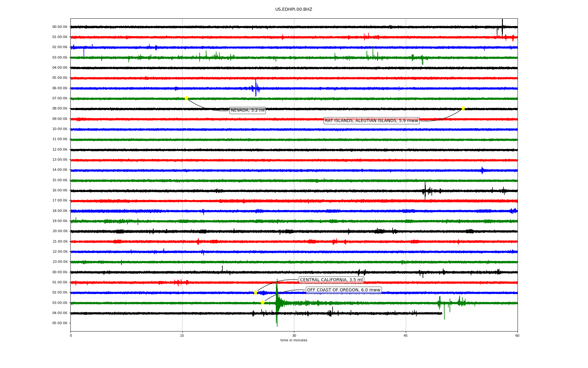
Task: Click the Nevada earthquake star marker
Action: (x=186, y=98)
